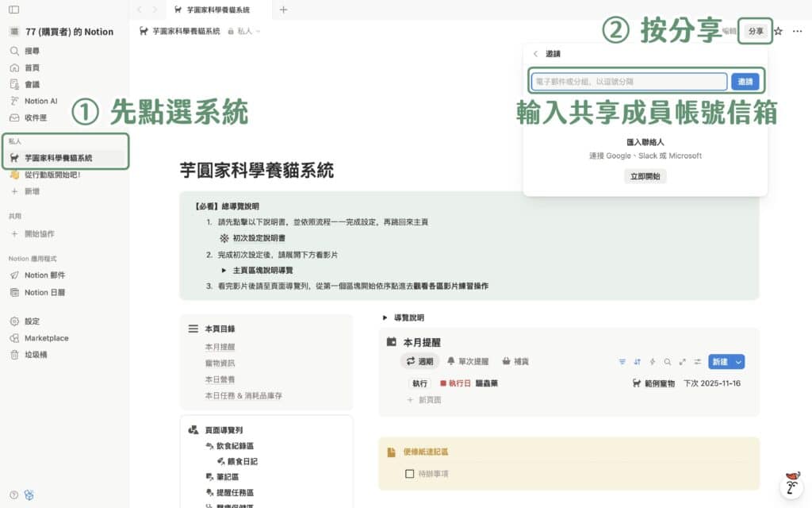This screenshot has height=508, width=812.
Task: Switch to the 單次提醒 tab
Action: [468, 361]
